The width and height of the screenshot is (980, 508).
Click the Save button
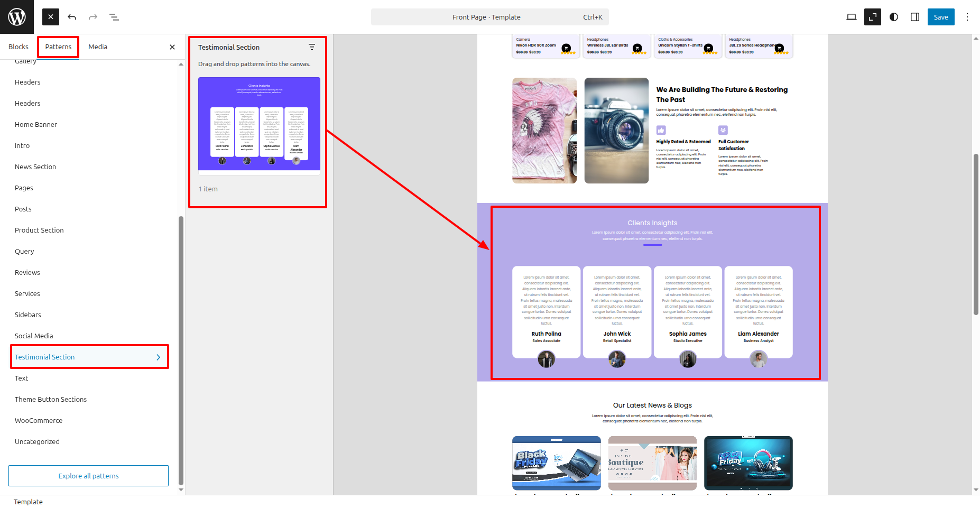[940, 17]
